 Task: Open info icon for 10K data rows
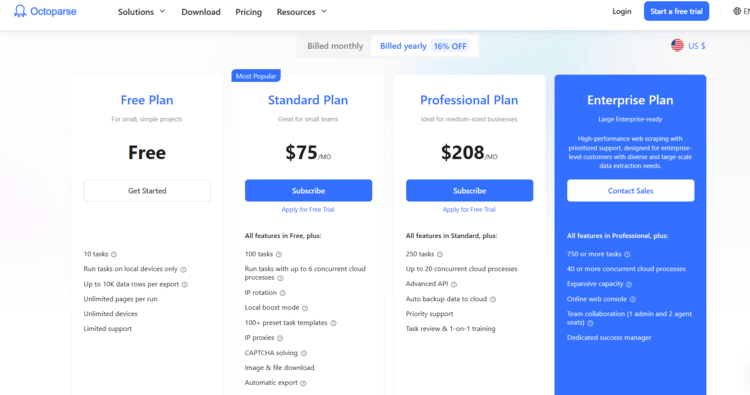pyautogui.click(x=185, y=285)
